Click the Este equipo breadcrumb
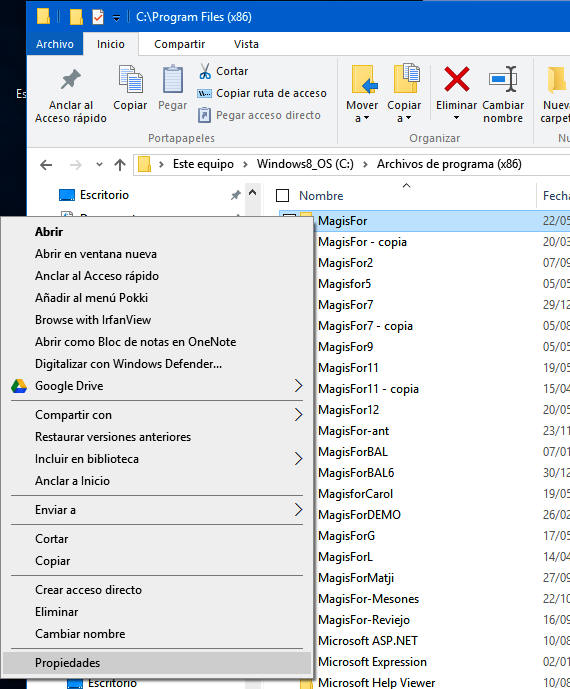The height and width of the screenshot is (689, 570). coord(203,164)
